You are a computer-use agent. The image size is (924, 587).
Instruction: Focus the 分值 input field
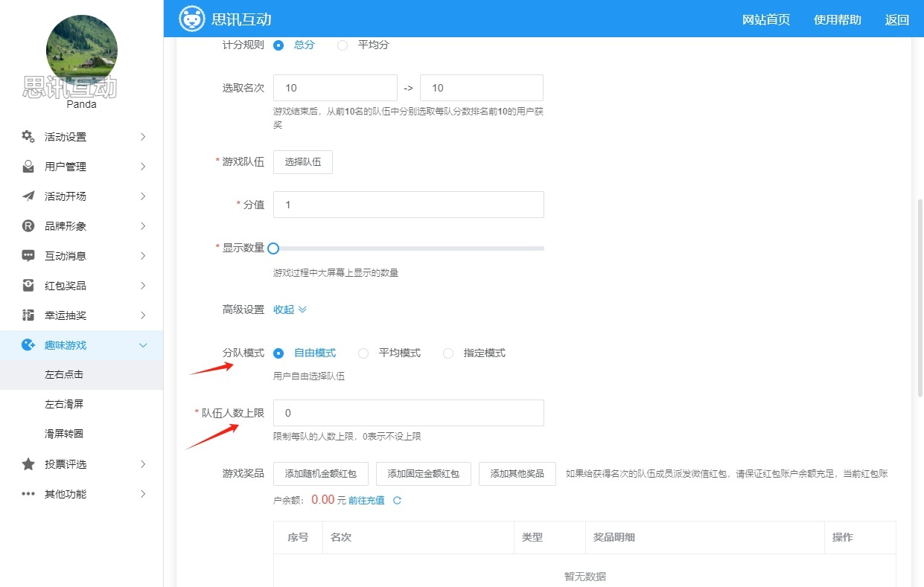tap(409, 205)
